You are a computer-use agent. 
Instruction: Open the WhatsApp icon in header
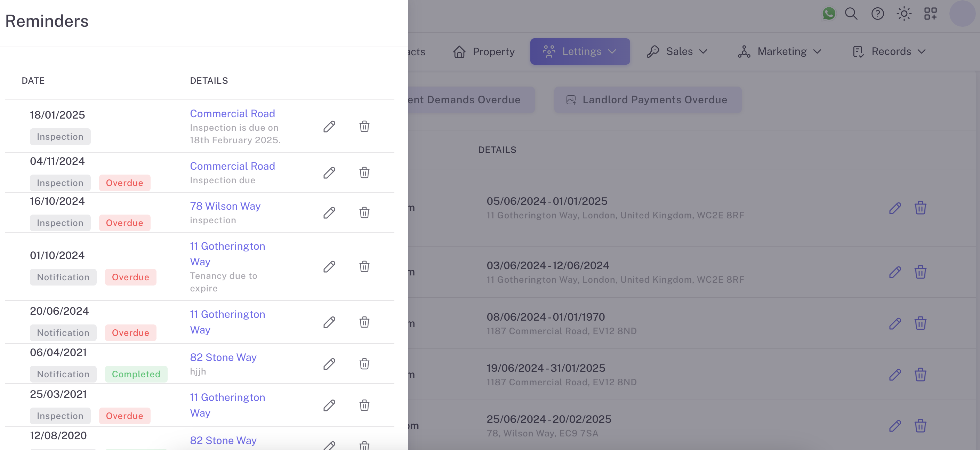coord(829,14)
